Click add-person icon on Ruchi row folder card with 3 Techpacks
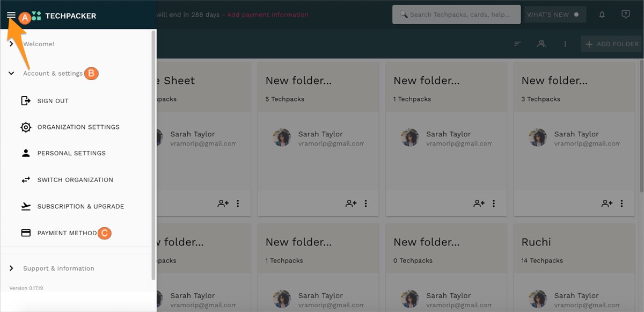 tap(607, 204)
